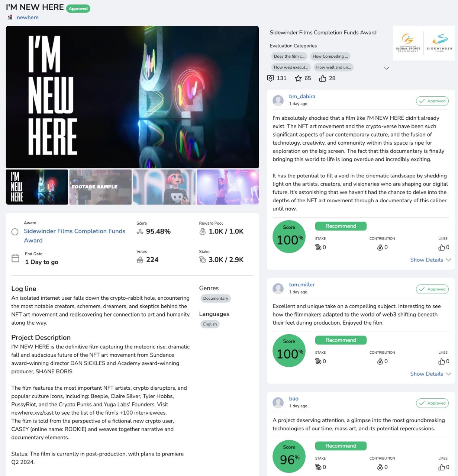
Task: Select the Sidewinder Films award radio button
Action: click(15, 232)
